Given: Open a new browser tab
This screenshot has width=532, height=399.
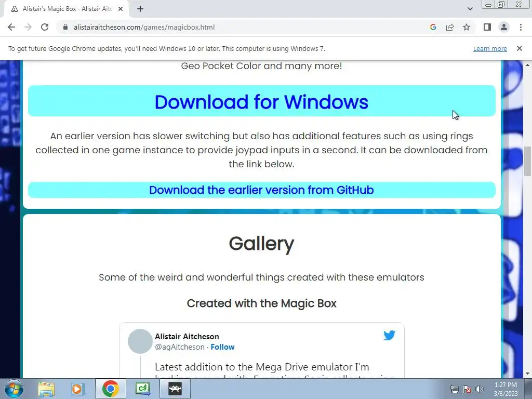Looking at the screenshot, I should tap(140, 9).
